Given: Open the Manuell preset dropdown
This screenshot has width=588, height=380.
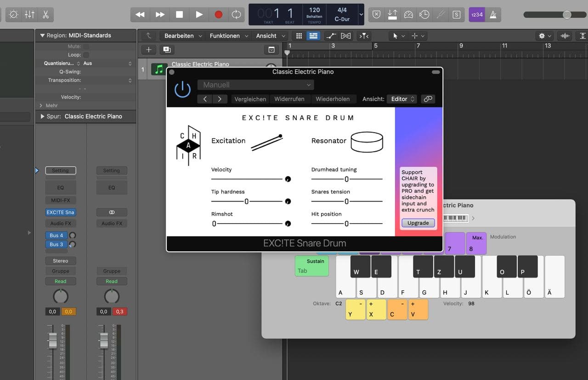Looking at the screenshot, I should click(x=256, y=85).
